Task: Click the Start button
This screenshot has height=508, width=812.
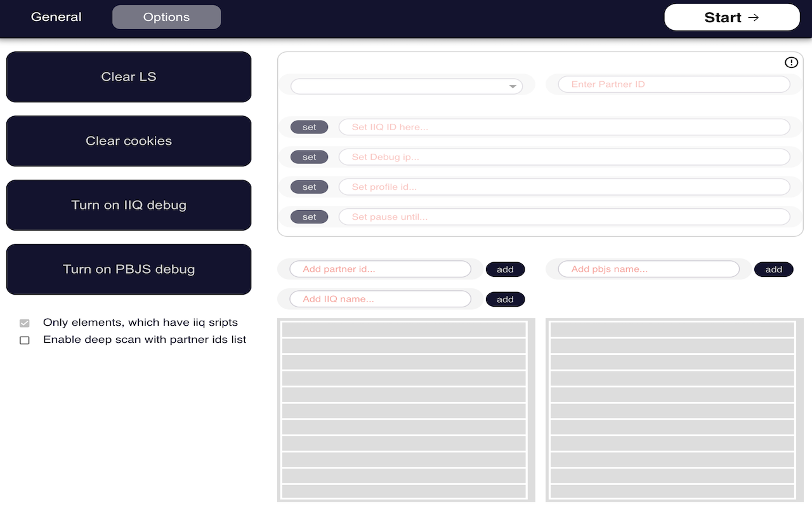Action: (x=732, y=17)
